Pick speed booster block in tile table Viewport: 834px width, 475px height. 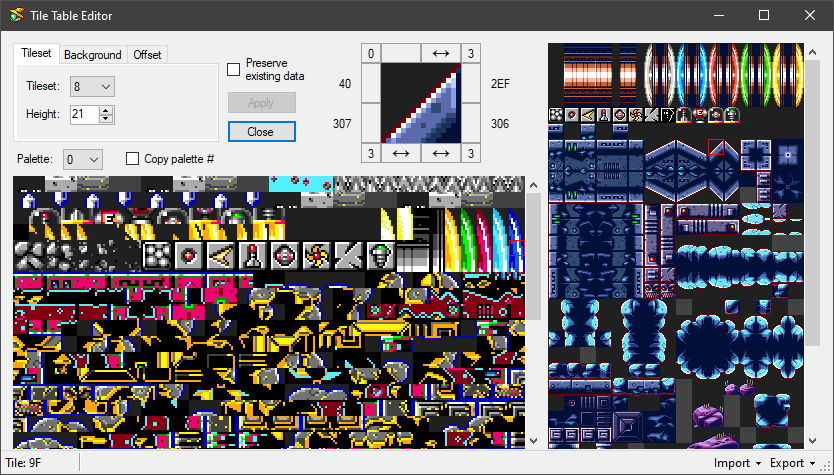(x=588, y=115)
